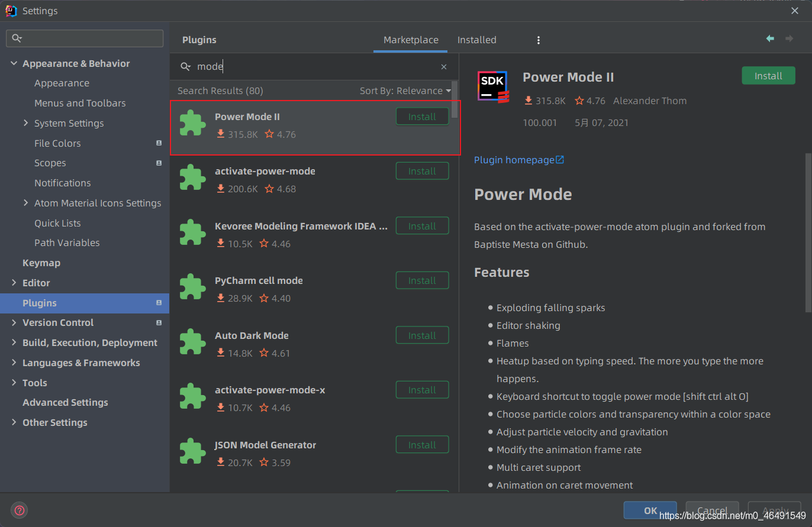Click the plugin details pane scrollbar
The width and height of the screenshot is (812, 527).
(808, 232)
